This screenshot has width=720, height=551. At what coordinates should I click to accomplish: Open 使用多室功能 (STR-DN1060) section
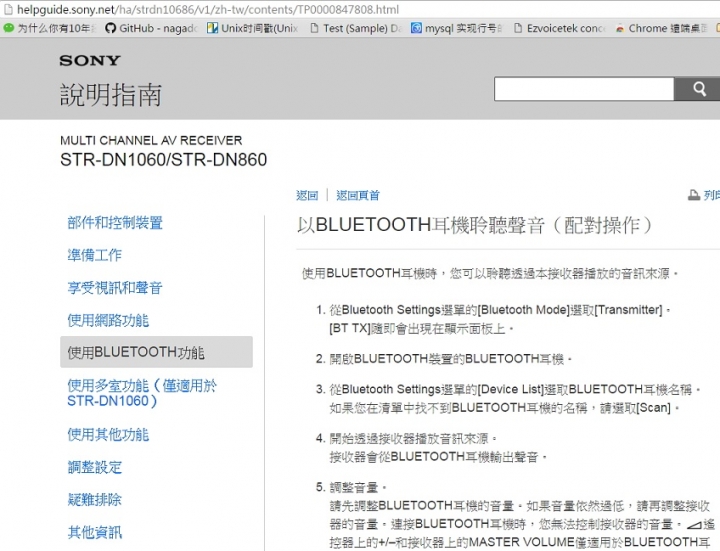coord(142,393)
